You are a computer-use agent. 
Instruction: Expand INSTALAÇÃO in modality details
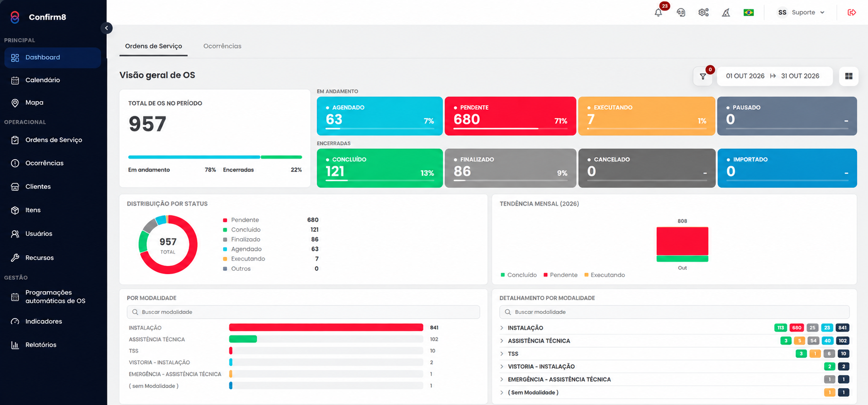pos(502,328)
